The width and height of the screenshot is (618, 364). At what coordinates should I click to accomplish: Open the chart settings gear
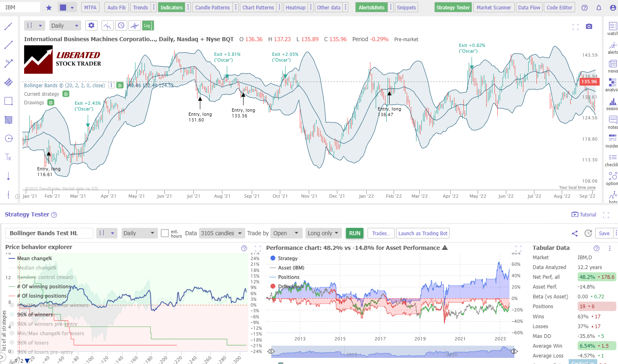[91, 25]
